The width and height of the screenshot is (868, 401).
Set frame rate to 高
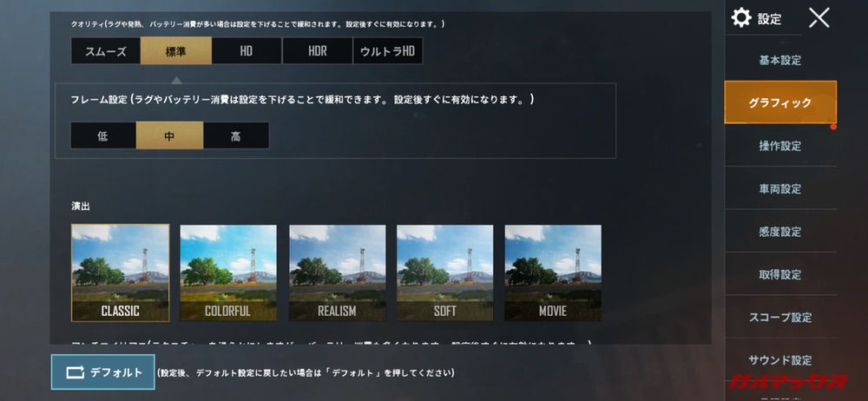(x=236, y=135)
